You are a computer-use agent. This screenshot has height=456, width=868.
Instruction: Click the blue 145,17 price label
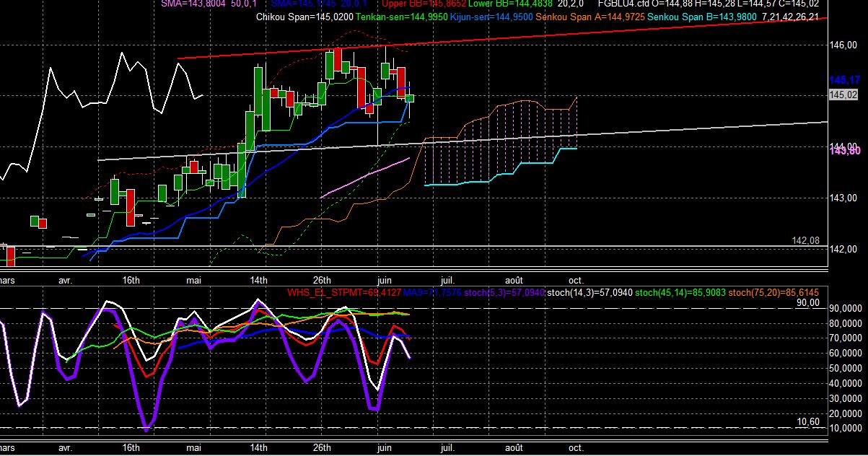(843, 80)
